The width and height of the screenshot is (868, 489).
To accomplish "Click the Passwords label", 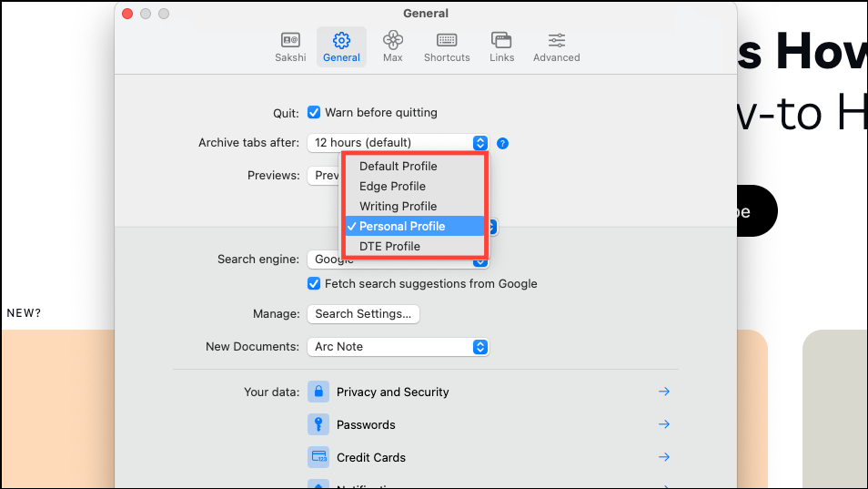I will click(366, 424).
